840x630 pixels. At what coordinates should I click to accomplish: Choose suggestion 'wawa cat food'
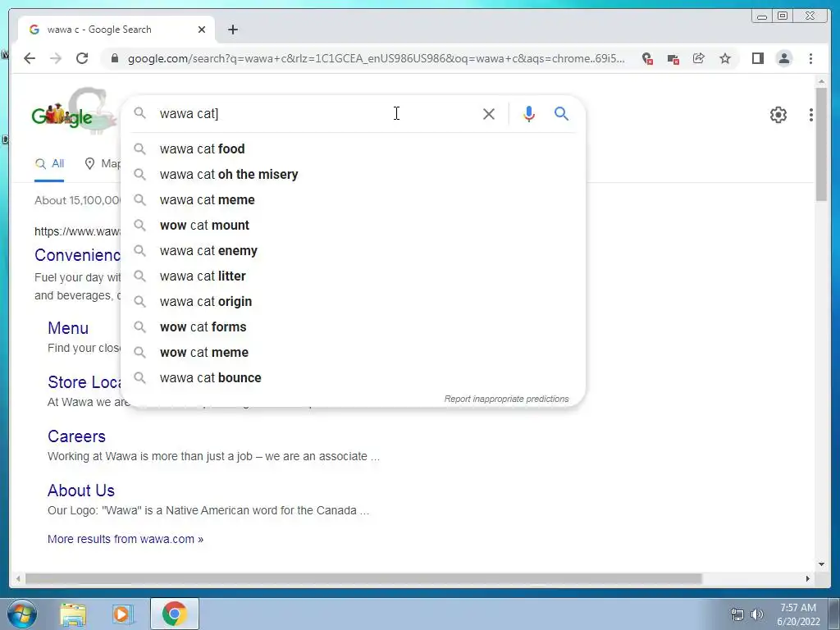pyautogui.click(x=354, y=149)
